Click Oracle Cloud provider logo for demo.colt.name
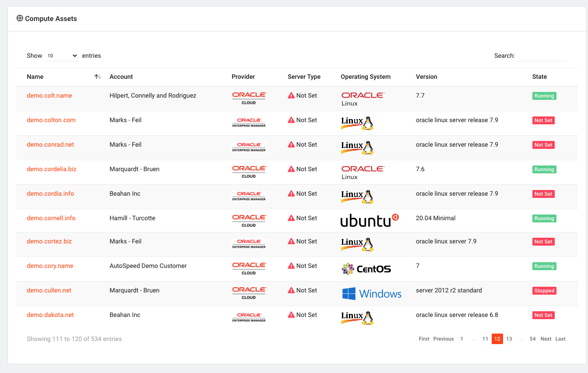The width and height of the screenshot is (588, 373). tap(249, 98)
